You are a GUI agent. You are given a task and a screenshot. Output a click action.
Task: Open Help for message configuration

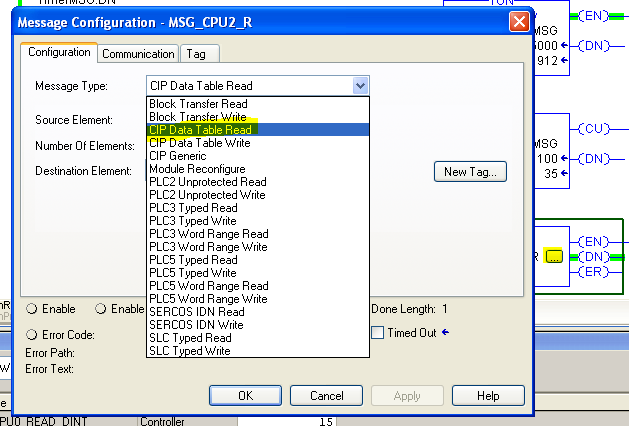coord(488,396)
